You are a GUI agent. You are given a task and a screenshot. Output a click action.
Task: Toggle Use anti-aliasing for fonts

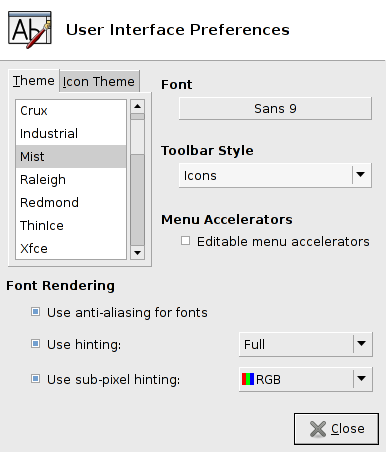[35, 312]
